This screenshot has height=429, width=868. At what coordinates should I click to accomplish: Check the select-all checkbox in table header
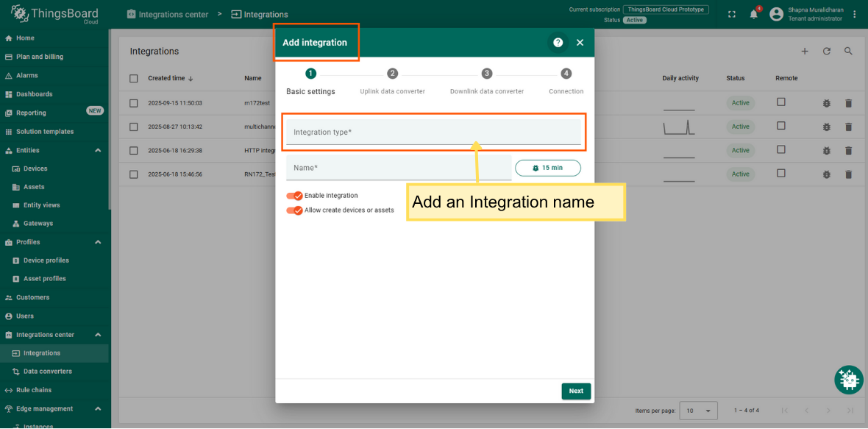134,79
